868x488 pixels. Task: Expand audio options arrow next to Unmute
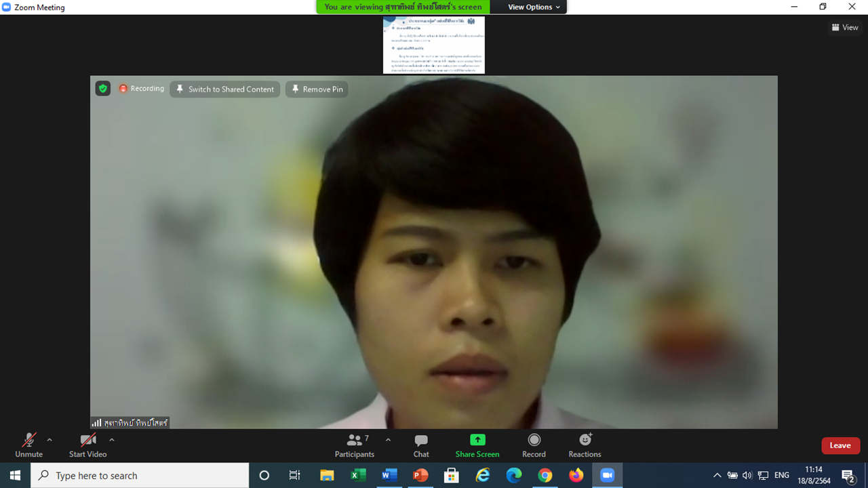(x=50, y=440)
